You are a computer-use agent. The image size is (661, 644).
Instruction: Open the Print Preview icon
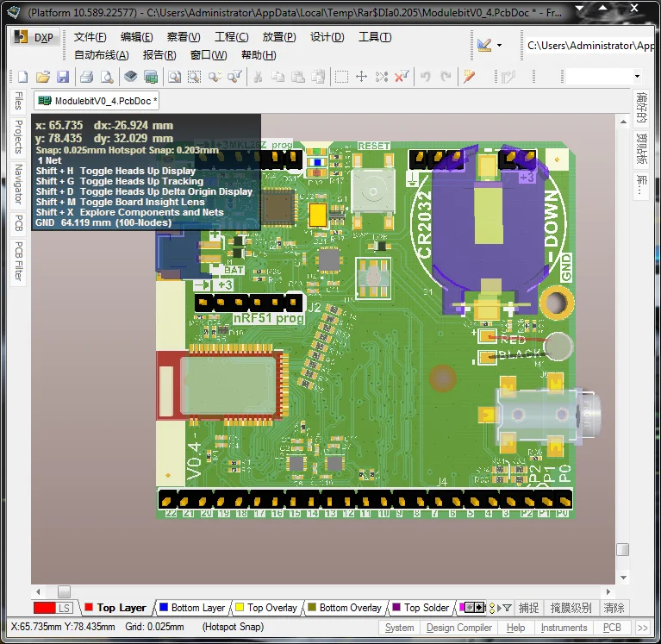(106, 77)
